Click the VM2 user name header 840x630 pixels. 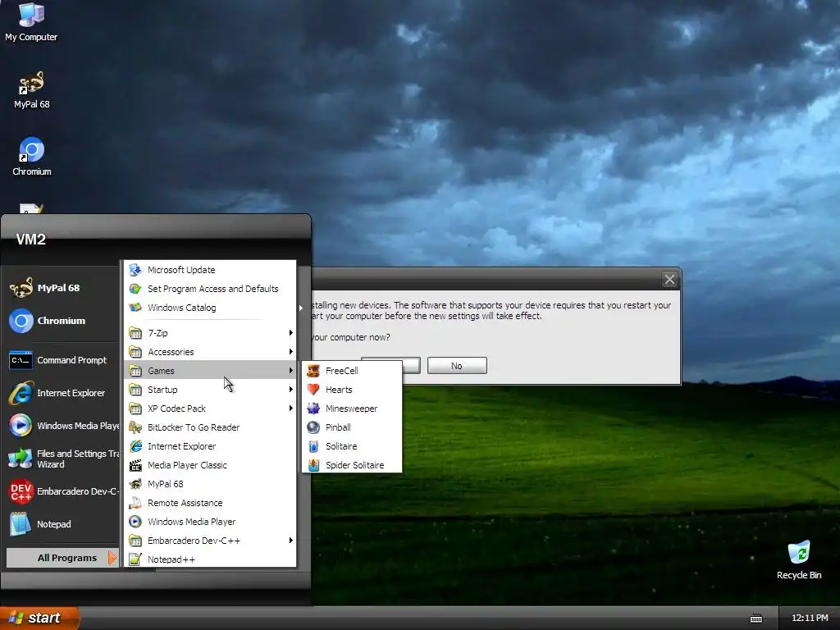point(30,240)
